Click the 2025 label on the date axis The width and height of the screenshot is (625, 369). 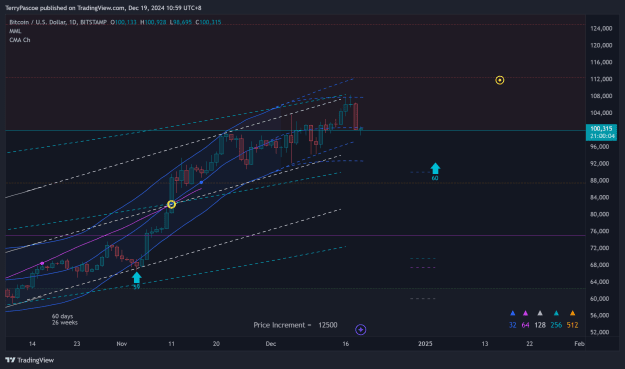(425, 344)
